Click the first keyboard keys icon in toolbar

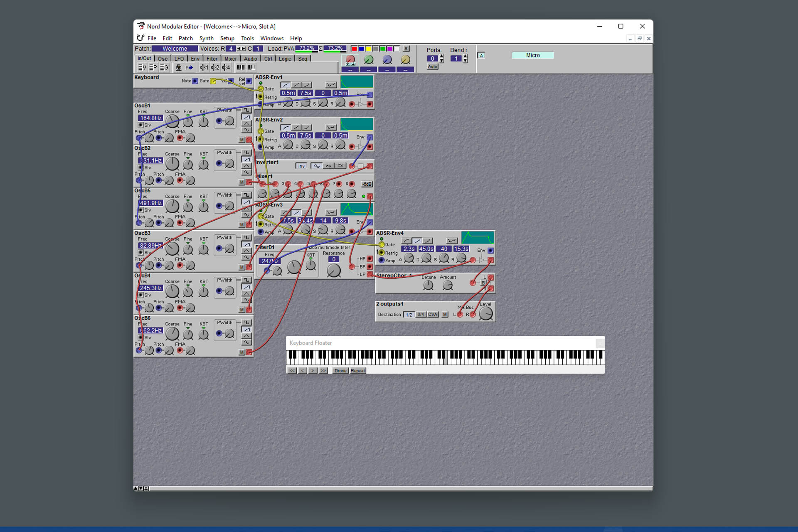[240, 67]
